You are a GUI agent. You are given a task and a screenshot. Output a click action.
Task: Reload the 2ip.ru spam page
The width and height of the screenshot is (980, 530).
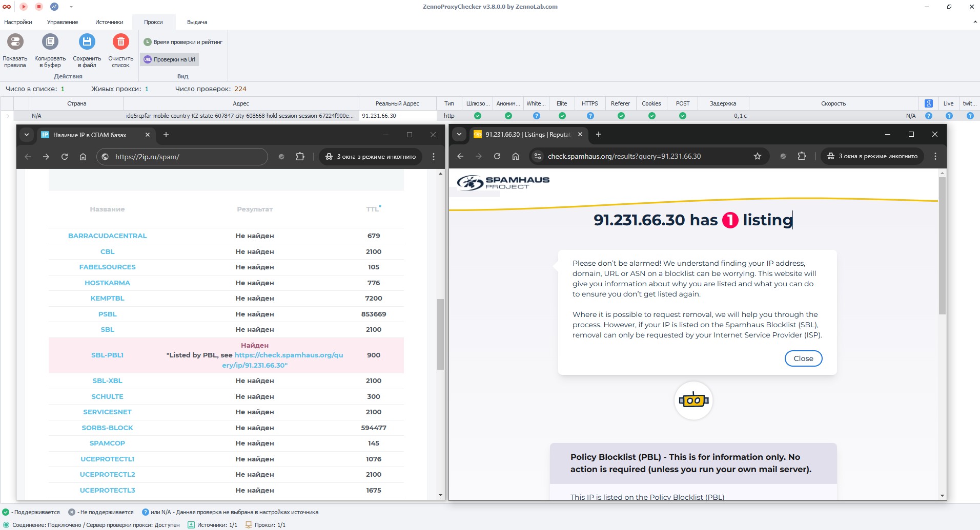point(65,157)
